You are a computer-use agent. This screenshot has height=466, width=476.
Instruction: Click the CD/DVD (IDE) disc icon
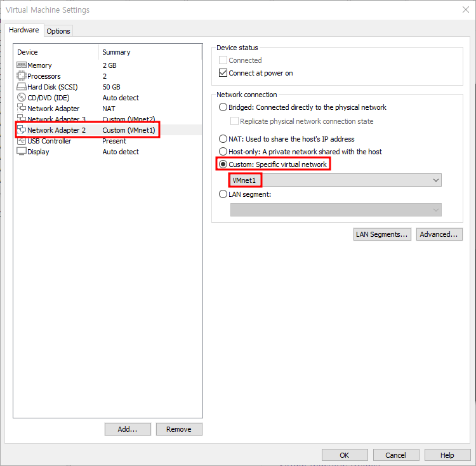tap(21, 97)
